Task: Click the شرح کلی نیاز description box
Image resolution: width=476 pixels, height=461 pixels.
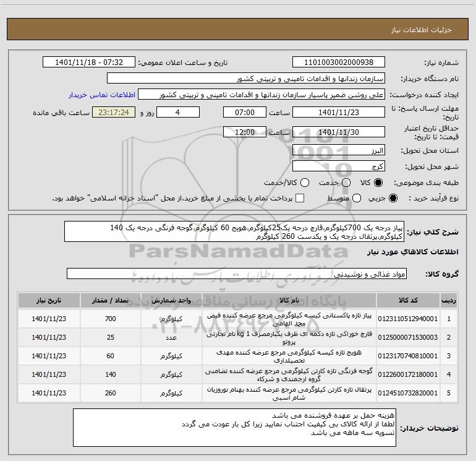Action: 234,231
